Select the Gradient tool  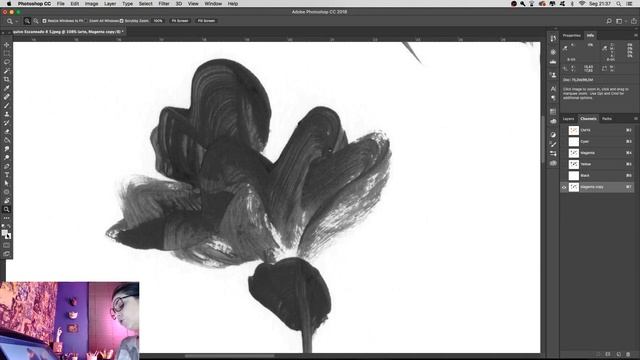[7, 140]
